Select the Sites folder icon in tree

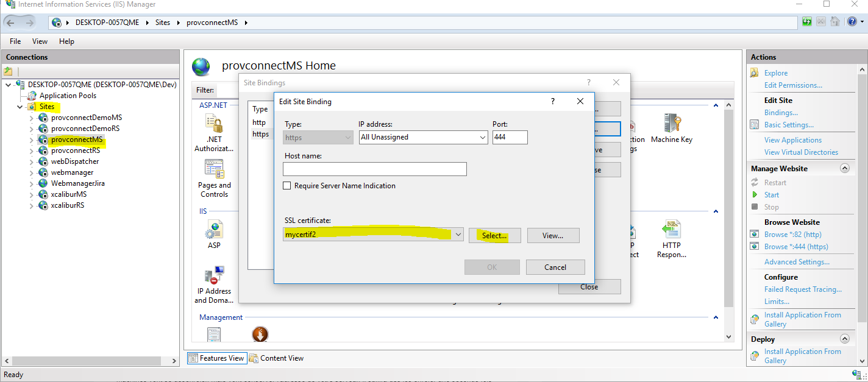tap(32, 107)
